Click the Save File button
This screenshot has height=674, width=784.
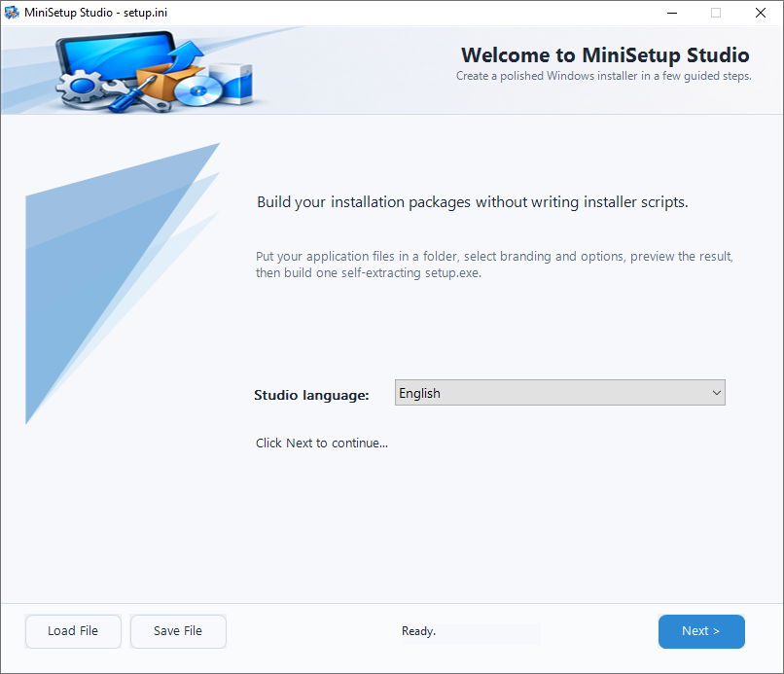pyautogui.click(x=178, y=631)
